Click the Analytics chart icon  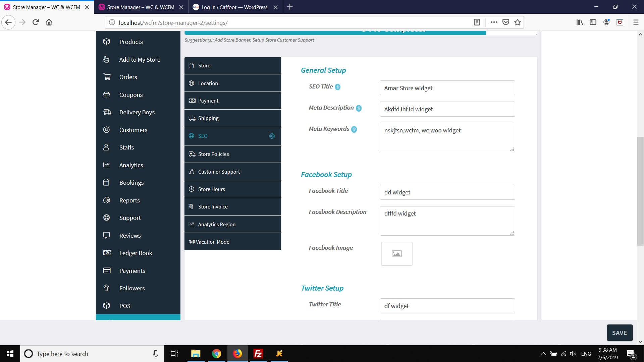pos(107,165)
